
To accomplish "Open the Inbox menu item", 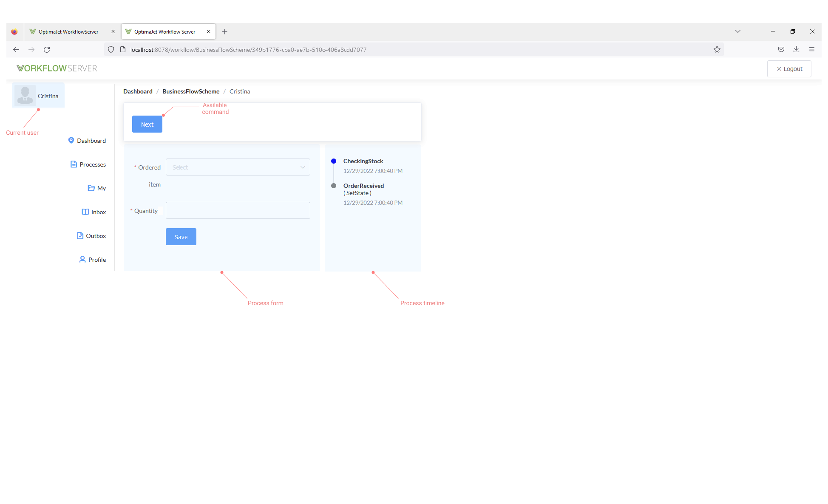I will pyautogui.click(x=94, y=212).
